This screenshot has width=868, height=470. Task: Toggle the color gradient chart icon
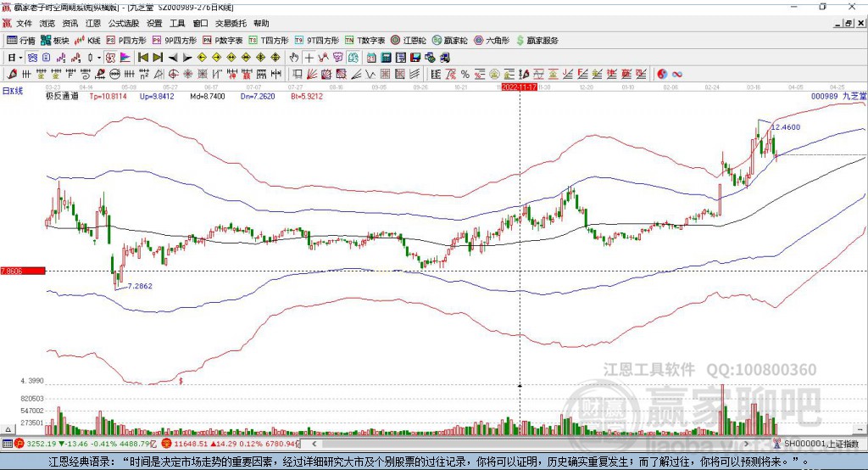[125, 58]
